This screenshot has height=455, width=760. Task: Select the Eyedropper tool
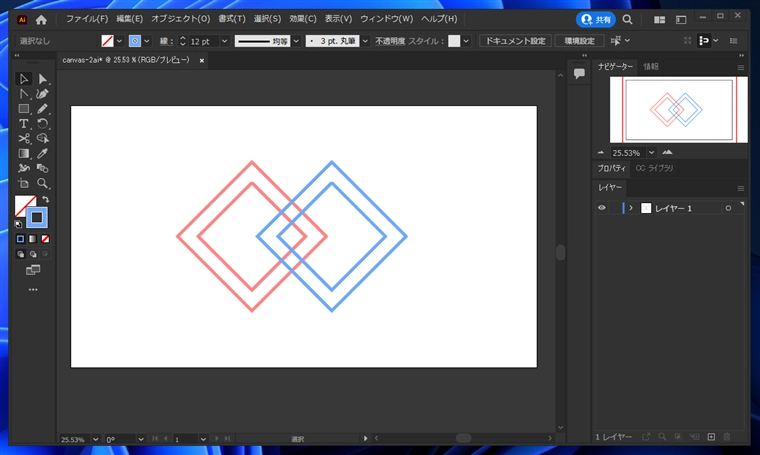(43, 154)
